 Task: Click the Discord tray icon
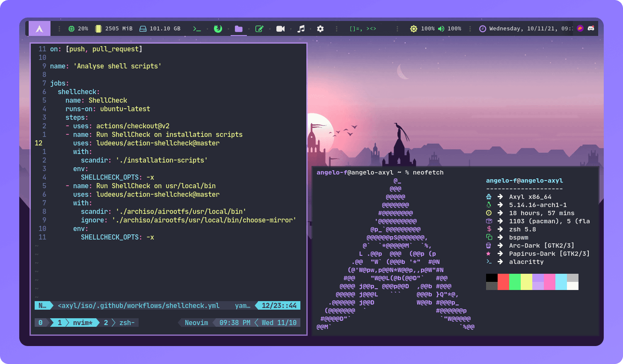click(591, 28)
